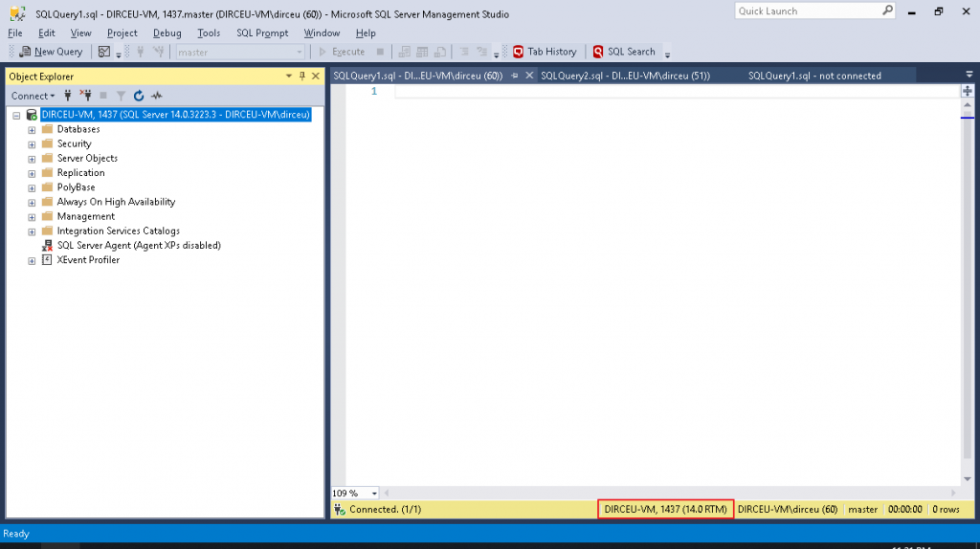Click Object Explorer activity monitor icon
This screenshot has height=549, width=980.
(157, 96)
